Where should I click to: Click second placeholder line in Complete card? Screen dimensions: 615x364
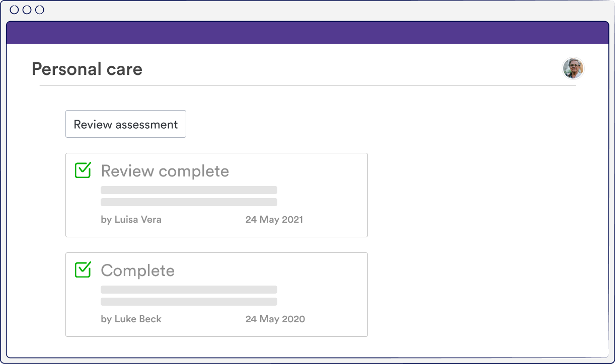point(189,302)
